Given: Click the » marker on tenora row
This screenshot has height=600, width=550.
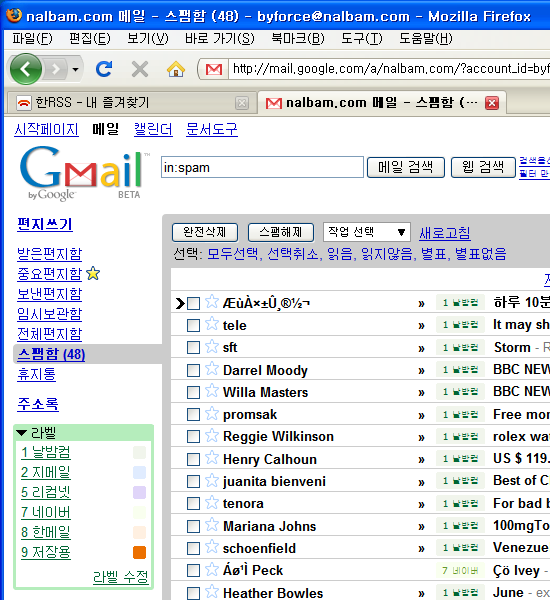Looking at the screenshot, I should (x=421, y=505).
